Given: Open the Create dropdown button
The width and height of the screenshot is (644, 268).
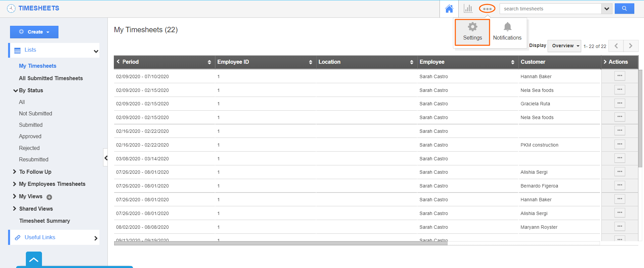Looking at the screenshot, I should [34, 32].
